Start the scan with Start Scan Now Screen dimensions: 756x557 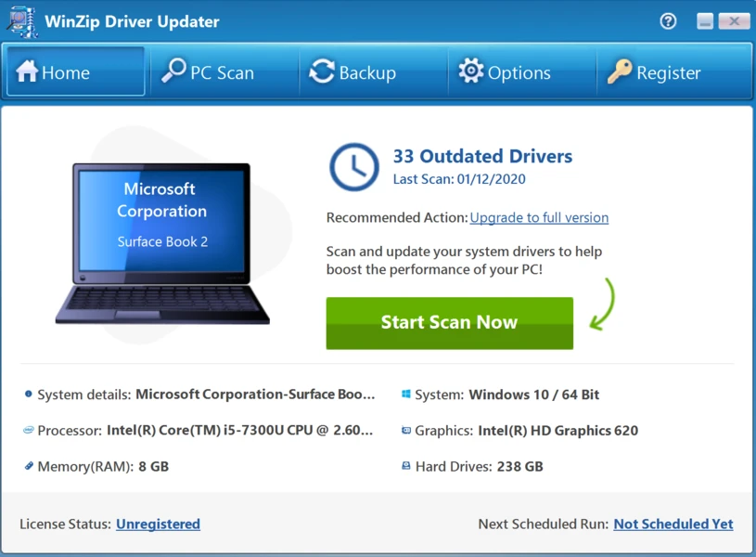point(449,323)
